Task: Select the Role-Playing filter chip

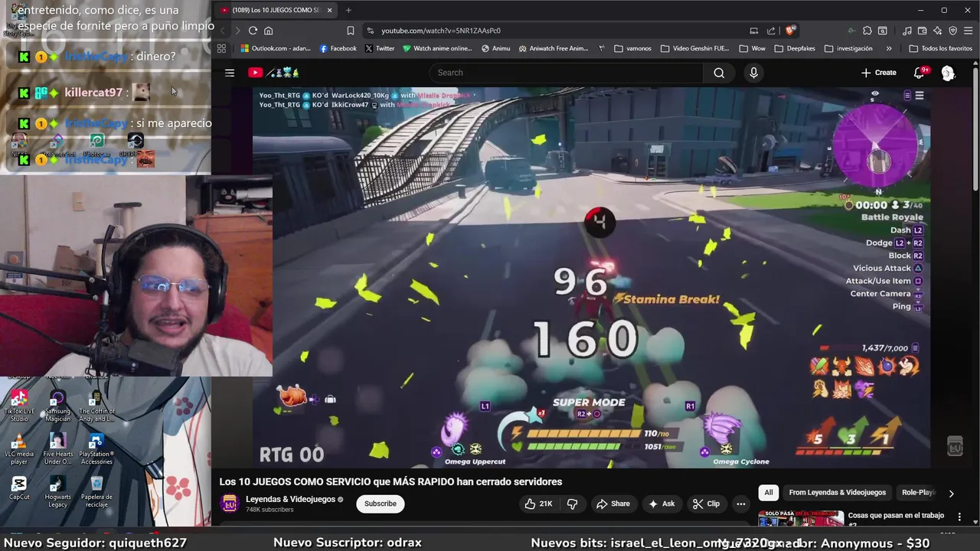Action: tap(917, 493)
